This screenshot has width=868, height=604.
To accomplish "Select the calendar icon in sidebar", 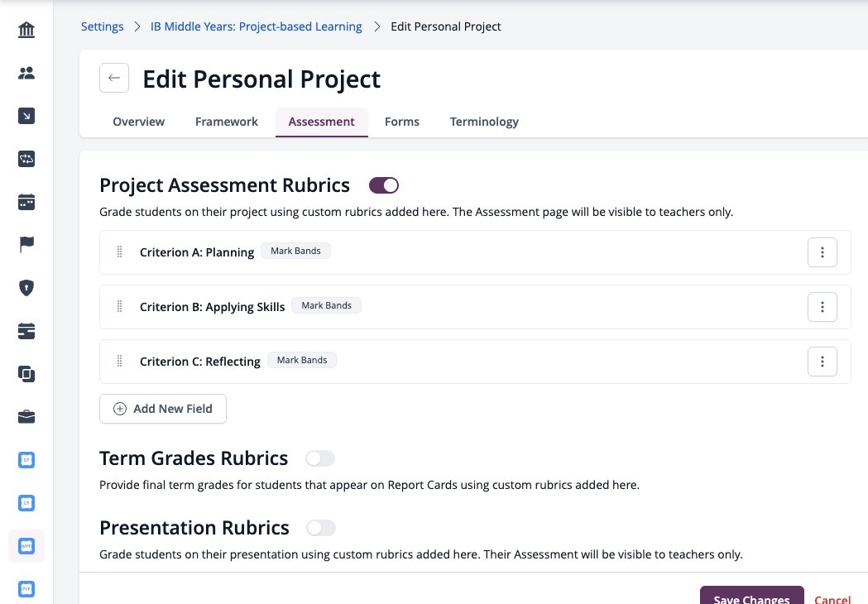I will [x=26, y=202].
